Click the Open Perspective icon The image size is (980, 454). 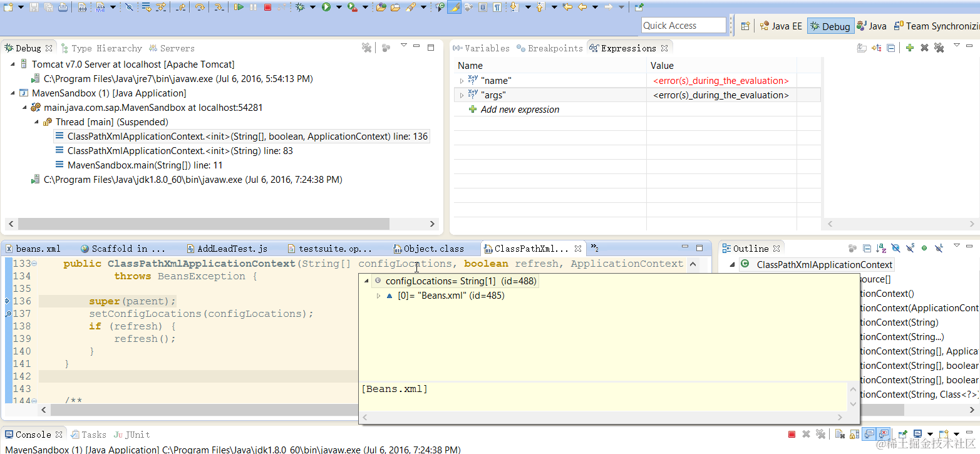point(745,26)
